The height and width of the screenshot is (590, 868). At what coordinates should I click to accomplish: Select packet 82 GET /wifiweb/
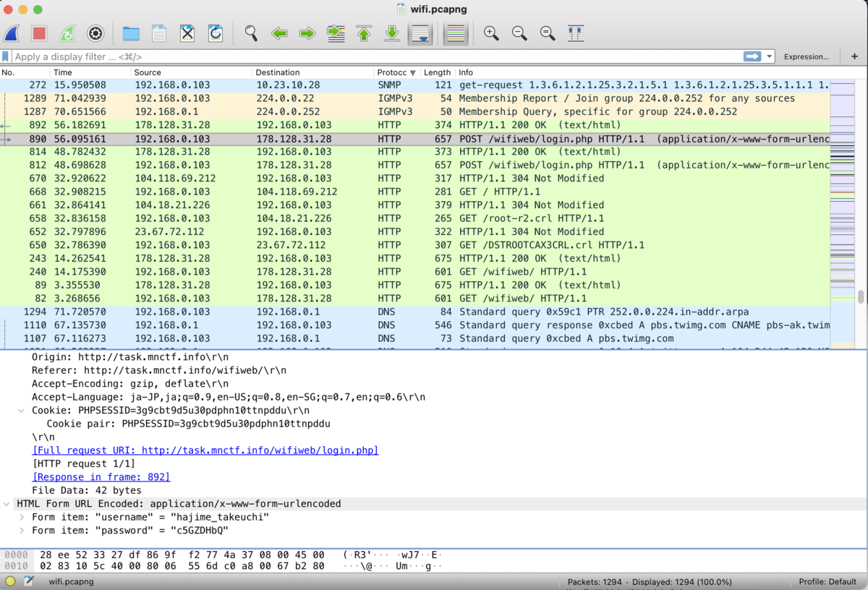[415, 299]
